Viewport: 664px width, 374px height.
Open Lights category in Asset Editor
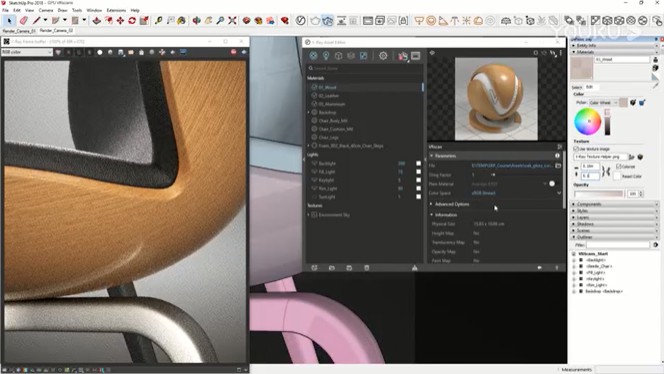[x=326, y=55]
